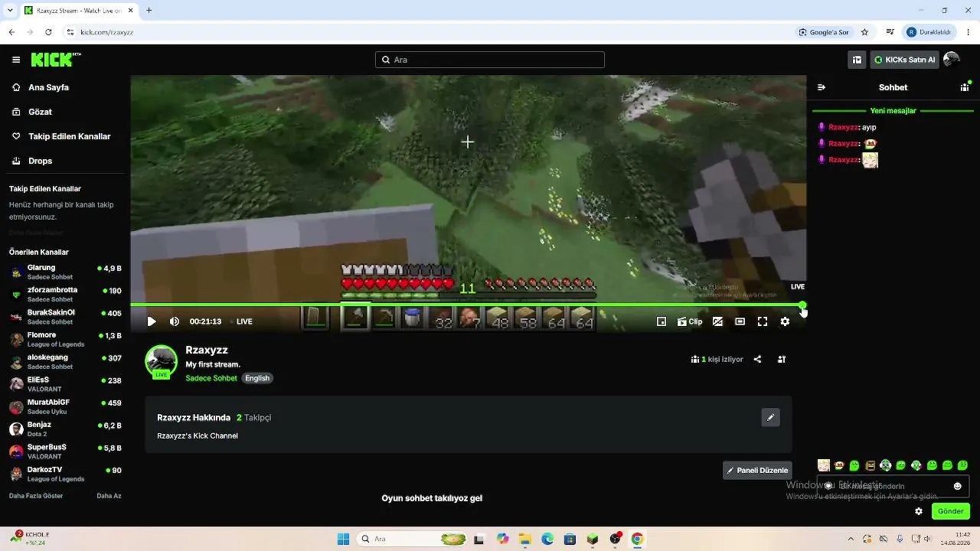Open the profile avatar menu
Image resolution: width=980 pixels, height=551 pixels.
pos(952,60)
